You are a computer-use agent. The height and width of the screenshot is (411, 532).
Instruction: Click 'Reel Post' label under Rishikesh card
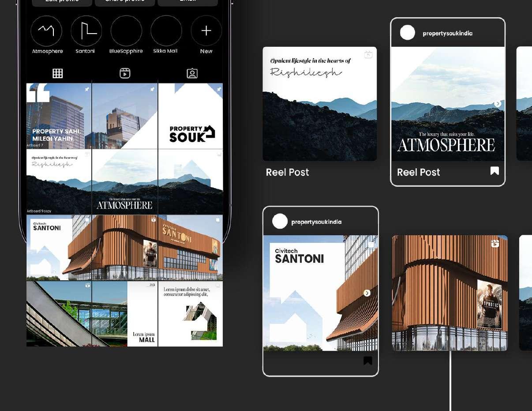point(288,172)
